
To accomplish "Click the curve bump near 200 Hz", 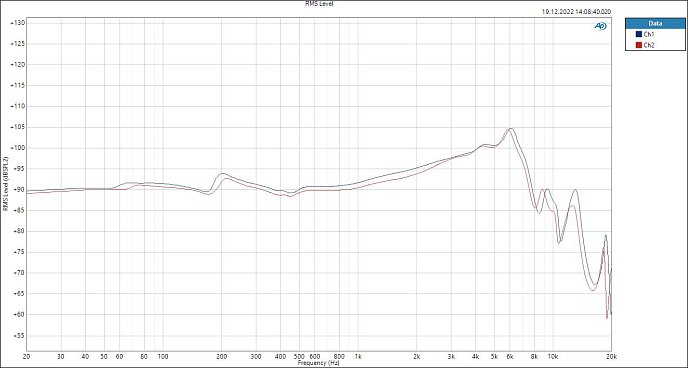I will 222,174.
